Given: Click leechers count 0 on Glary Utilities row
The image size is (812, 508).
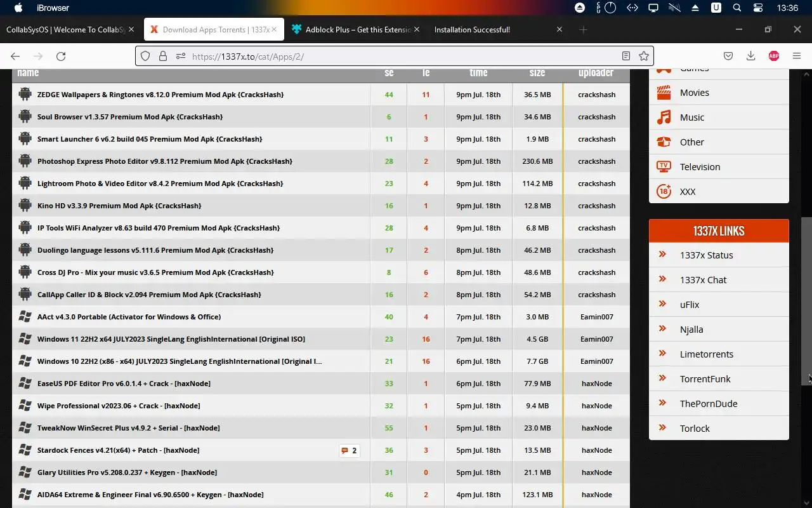Looking at the screenshot, I should pyautogui.click(x=426, y=472).
